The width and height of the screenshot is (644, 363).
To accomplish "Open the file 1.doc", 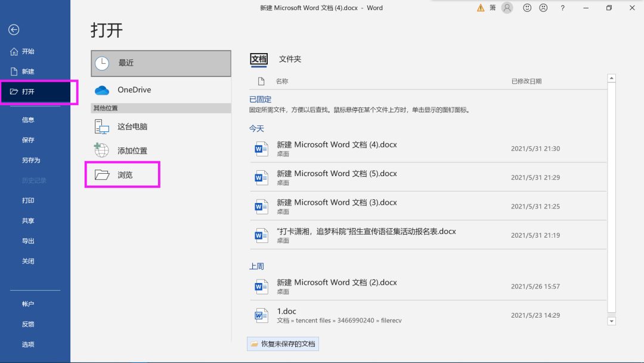I will tap(287, 312).
